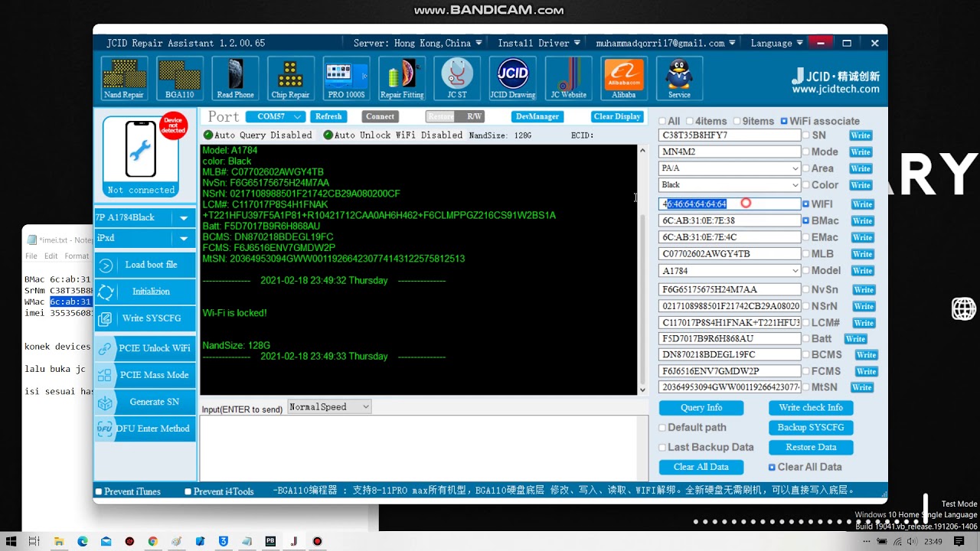Click the Backup SYSCFG button
The height and width of the screenshot is (551, 980).
tap(811, 428)
